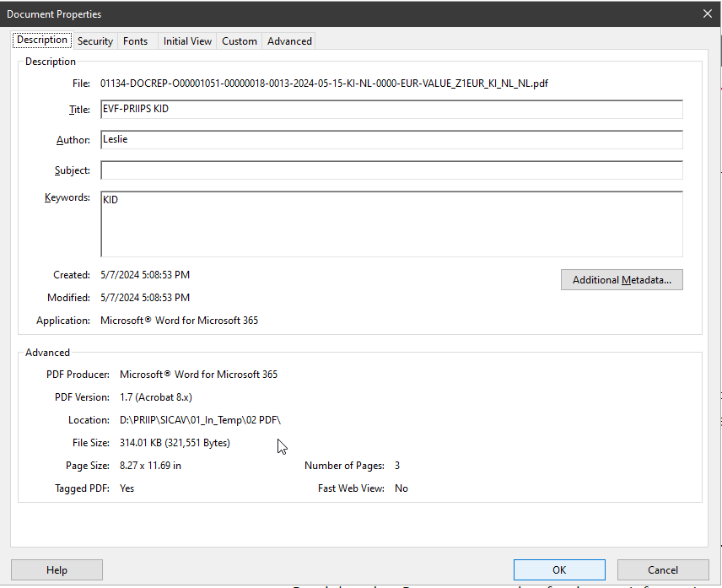Confirm with the OK button
The image size is (722, 588).
559,570
